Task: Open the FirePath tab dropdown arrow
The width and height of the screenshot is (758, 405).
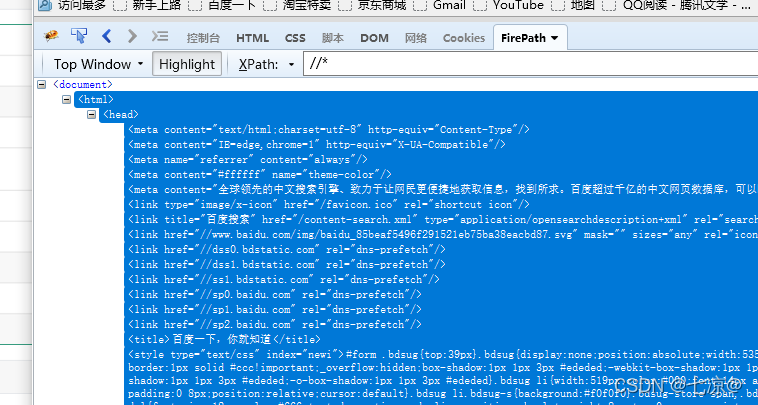Action: [x=554, y=38]
